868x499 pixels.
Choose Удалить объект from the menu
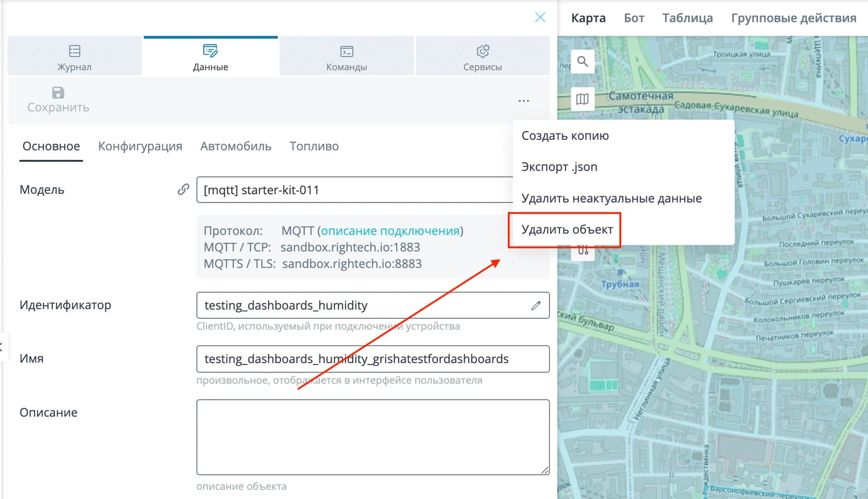[x=567, y=229]
